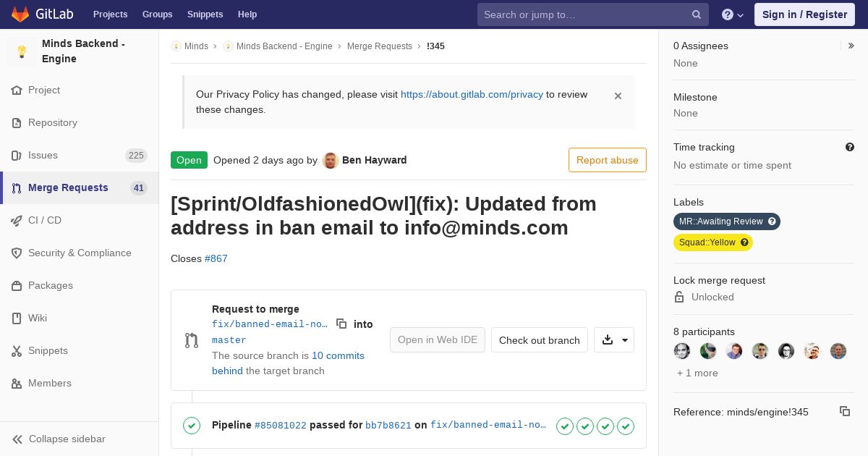Open Project in the sidebar
Viewport: 868px width, 456px height.
(80, 90)
